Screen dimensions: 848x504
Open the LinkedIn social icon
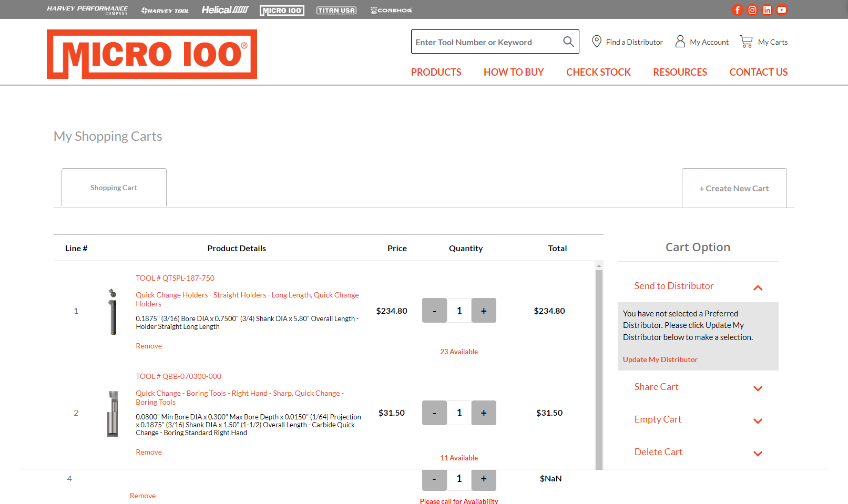[x=767, y=9]
